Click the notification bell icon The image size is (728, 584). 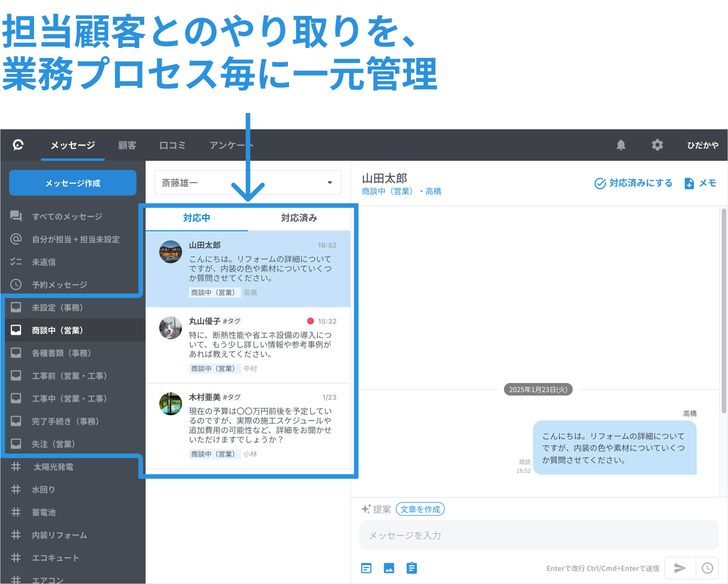pos(621,145)
